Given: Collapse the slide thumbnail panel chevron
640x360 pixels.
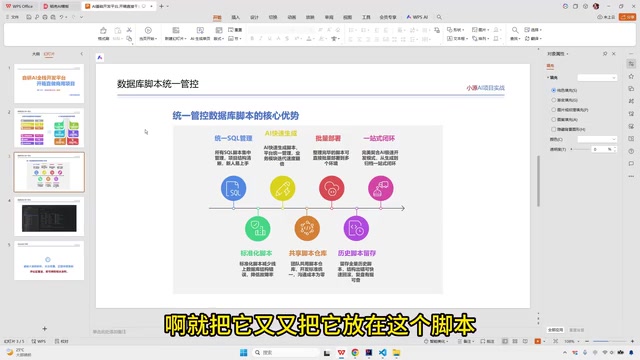Looking at the screenshot, I should pos(82,54).
